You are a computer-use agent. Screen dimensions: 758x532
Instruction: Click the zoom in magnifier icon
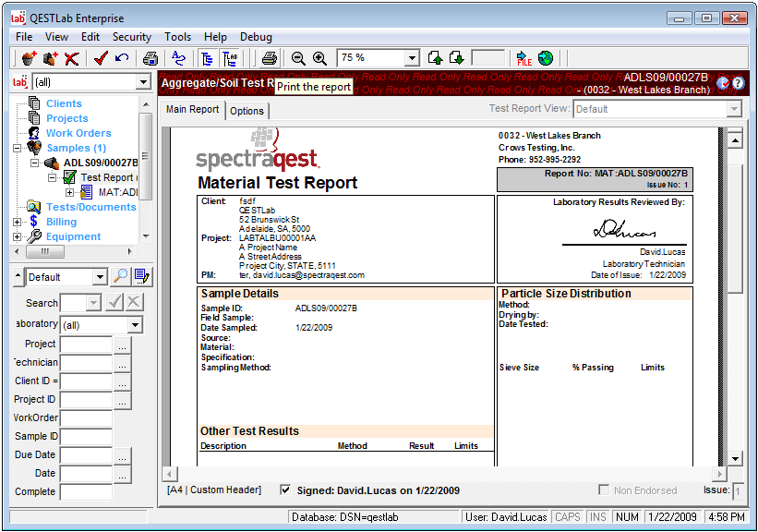coord(319,58)
